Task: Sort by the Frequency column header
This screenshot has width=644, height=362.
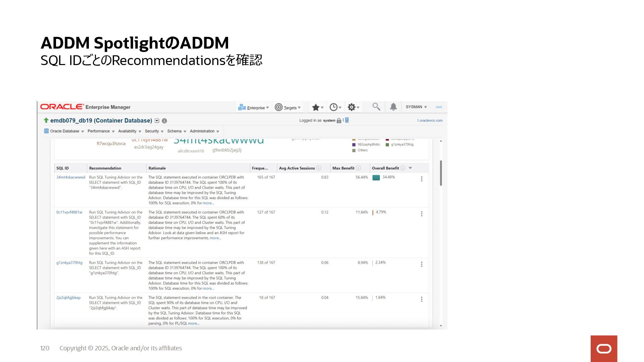Action: pos(260,168)
